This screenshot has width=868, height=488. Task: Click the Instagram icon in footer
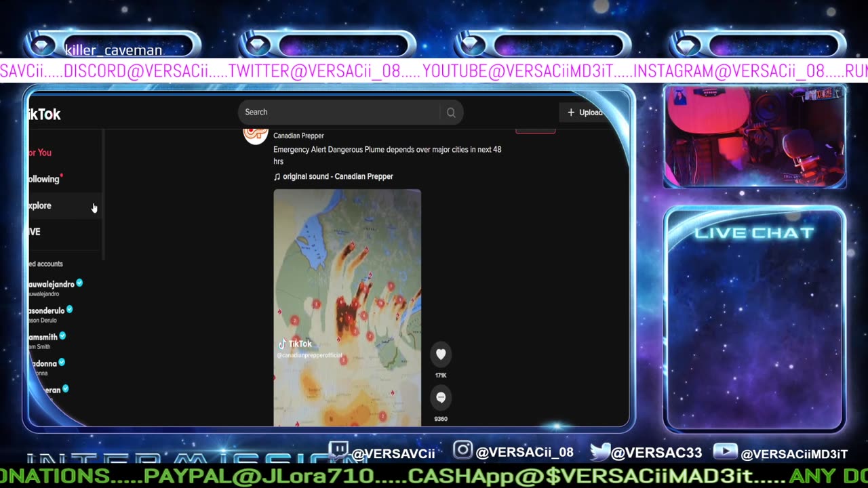click(462, 450)
